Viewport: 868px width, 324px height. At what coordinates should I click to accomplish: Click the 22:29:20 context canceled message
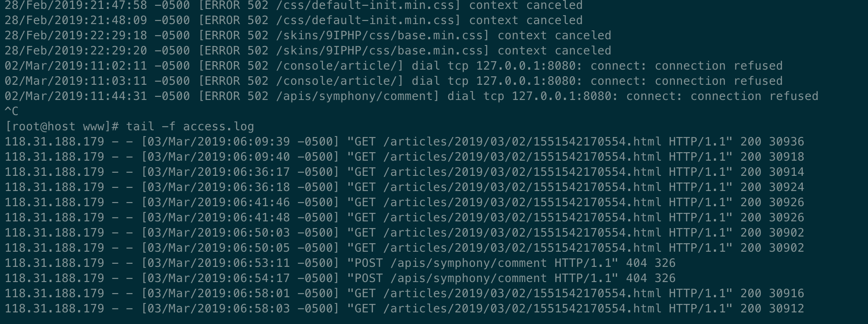[x=554, y=51]
